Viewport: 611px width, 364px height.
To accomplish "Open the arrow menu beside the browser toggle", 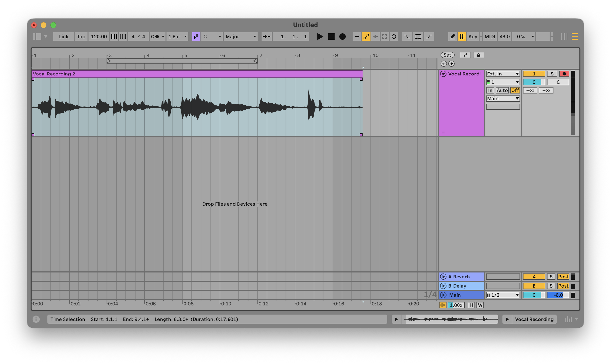I will (46, 37).
